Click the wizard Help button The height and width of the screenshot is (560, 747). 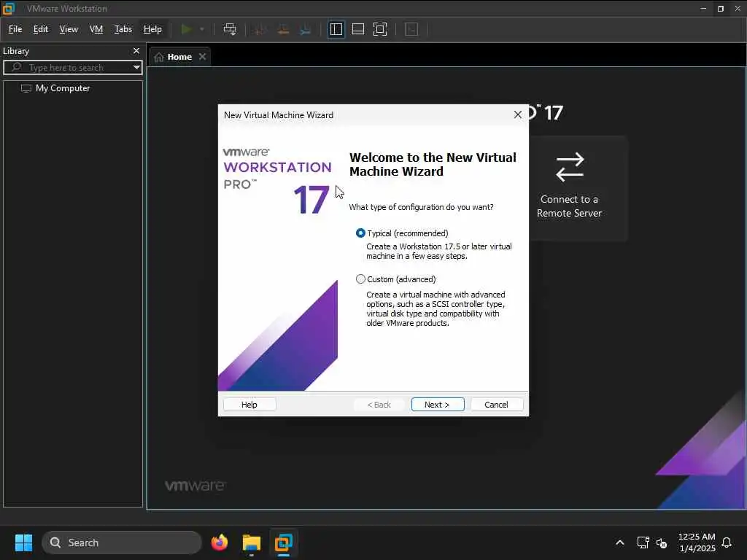tap(249, 404)
